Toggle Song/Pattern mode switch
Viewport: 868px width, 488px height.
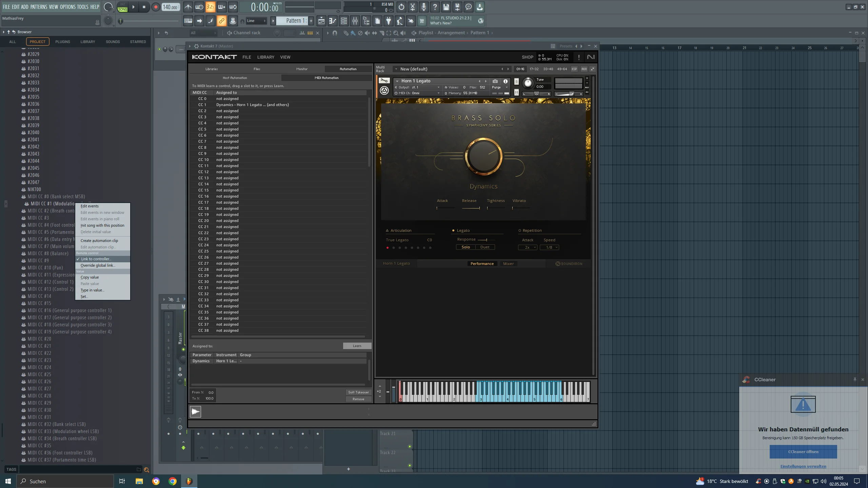click(x=122, y=7)
